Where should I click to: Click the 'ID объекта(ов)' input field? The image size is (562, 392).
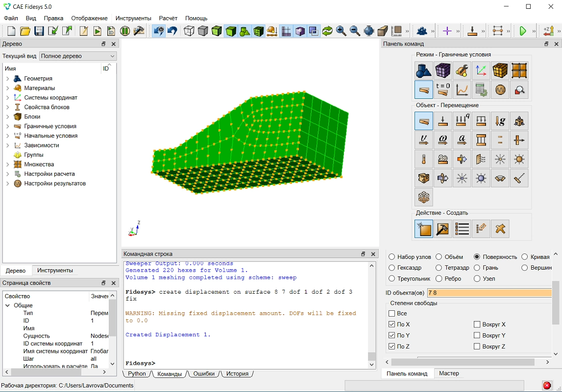(x=489, y=293)
